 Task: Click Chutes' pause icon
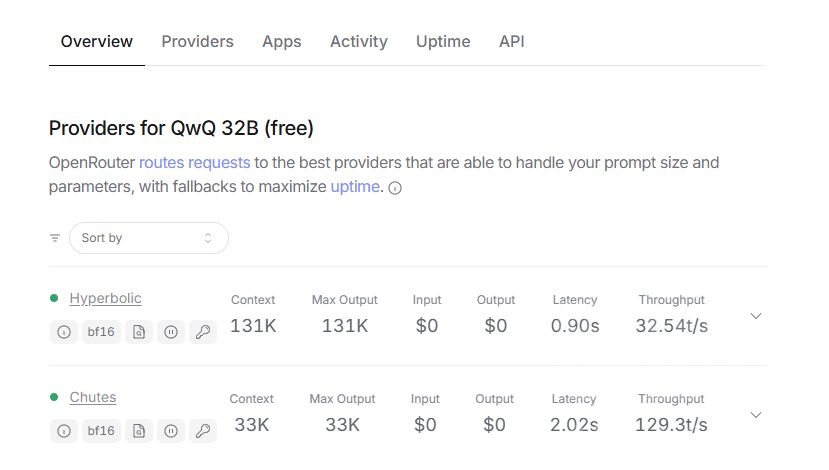[171, 432]
